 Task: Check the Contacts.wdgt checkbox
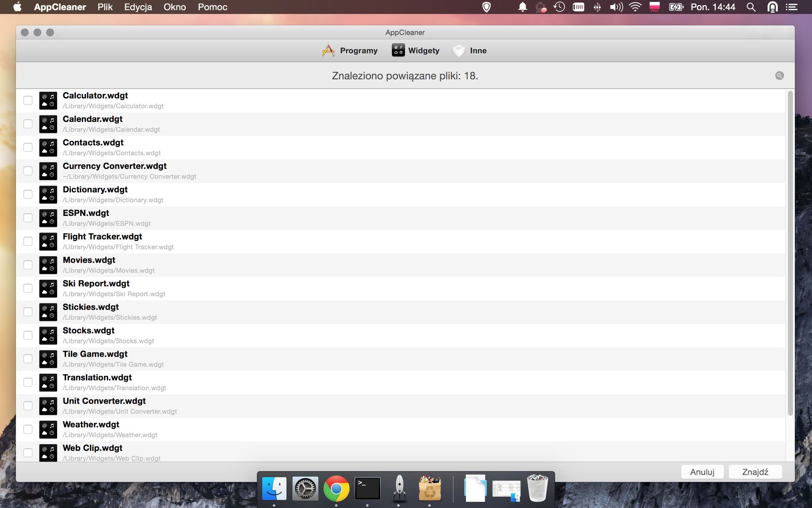[x=28, y=147]
